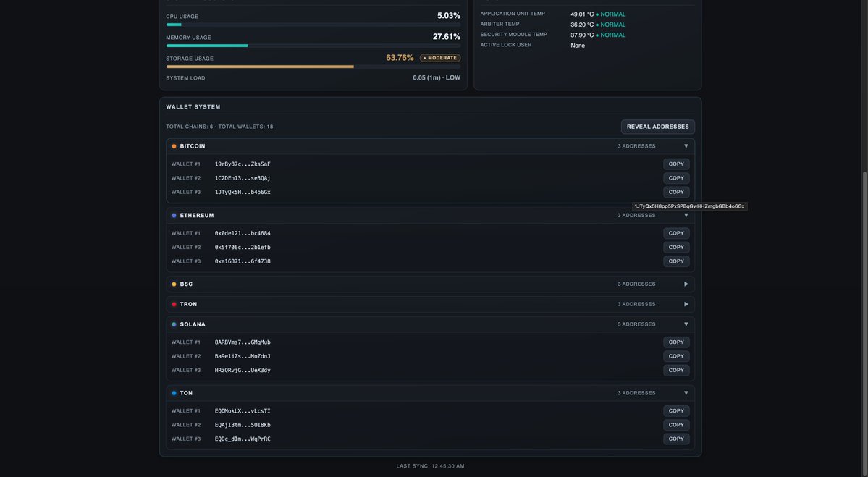
Task: Select Solana address 8ARBVms7...GMqMub text
Action: coord(243,342)
